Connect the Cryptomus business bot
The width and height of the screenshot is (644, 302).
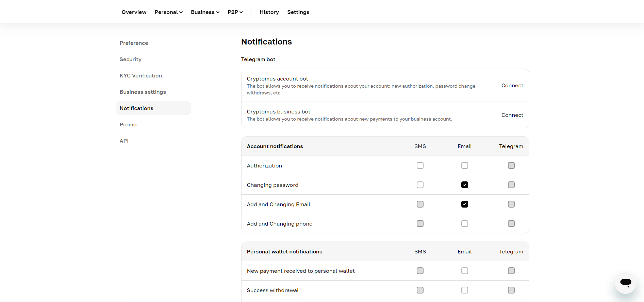click(x=512, y=115)
